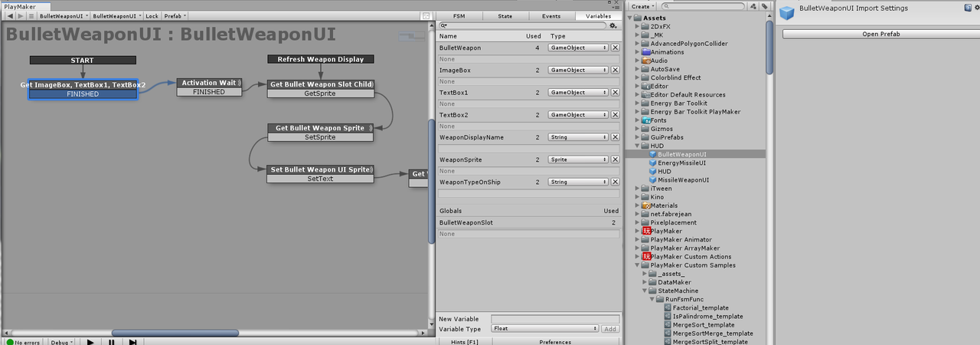Click the Add variable button
The width and height of the screenshot is (980, 345).
pyautogui.click(x=609, y=328)
